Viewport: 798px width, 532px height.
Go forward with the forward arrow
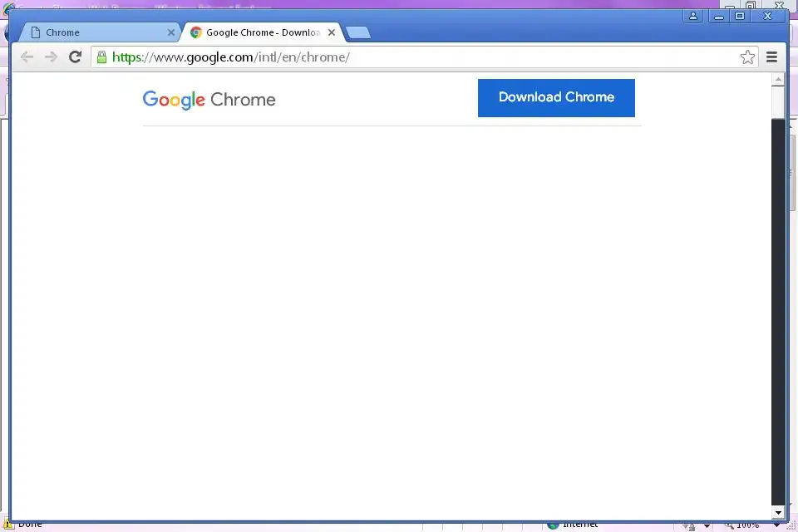(51, 57)
